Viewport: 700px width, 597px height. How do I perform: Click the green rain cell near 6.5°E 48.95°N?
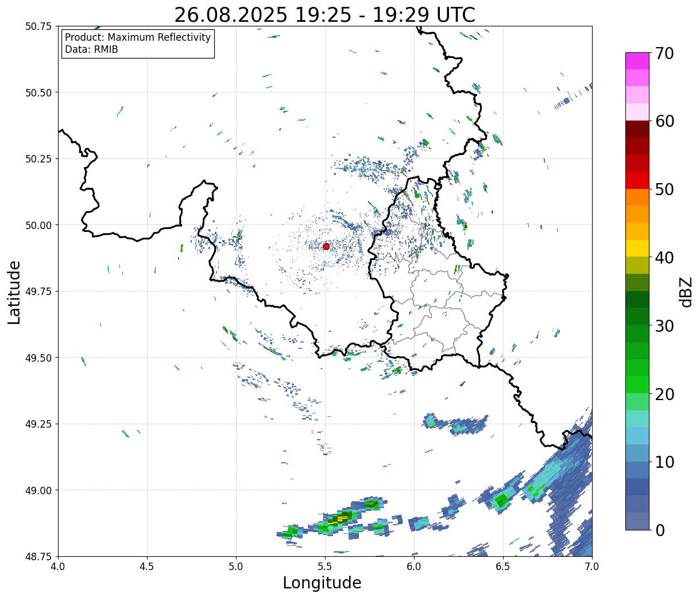coord(502,500)
